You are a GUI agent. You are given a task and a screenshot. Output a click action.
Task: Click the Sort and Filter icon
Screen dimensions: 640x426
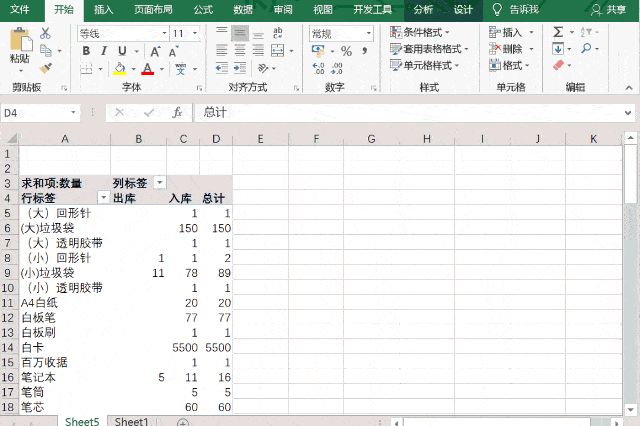click(x=586, y=32)
